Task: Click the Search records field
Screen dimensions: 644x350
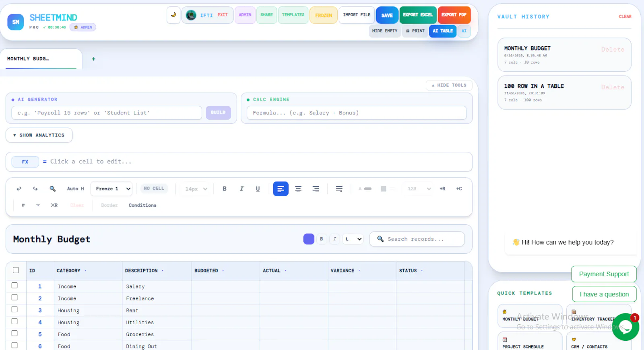Action: [417, 239]
